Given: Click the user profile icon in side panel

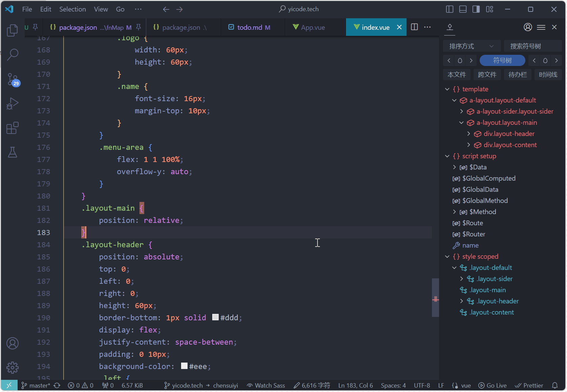Looking at the screenshot, I should point(528,27).
